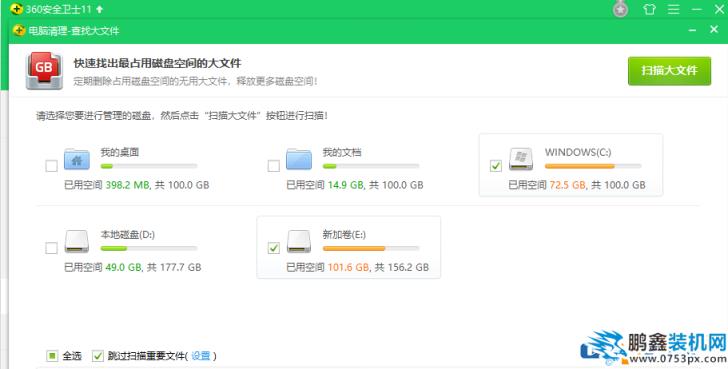The height and width of the screenshot is (369, 728).
Task: Click the 本地磁盘(D:) label
Action: coord(128,234)
